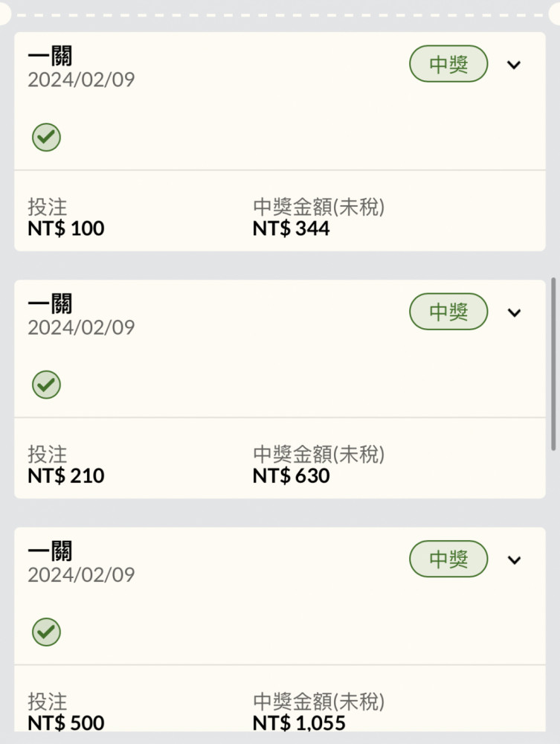Click green checkmark on NT$ 344 winning card
Image resolution: width=560 pixels, height=744 pixels.
[46, 137]
